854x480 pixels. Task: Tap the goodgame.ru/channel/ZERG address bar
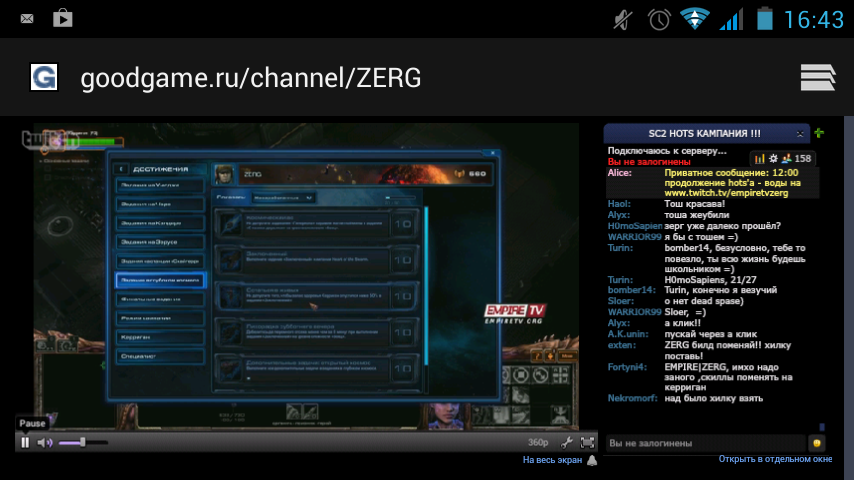click(x=251, y=78)
